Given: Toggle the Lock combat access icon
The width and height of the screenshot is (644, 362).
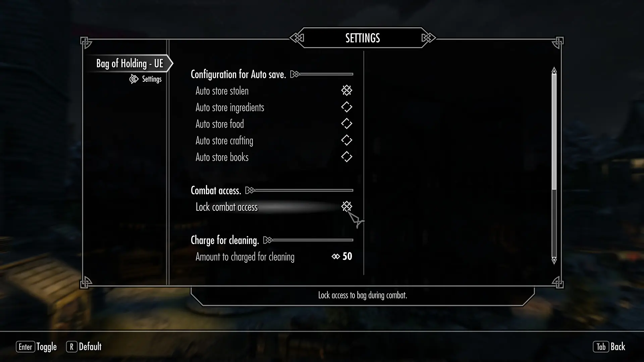Looking at the screenshot, I should pyautogui.click(x=346, y=206).
